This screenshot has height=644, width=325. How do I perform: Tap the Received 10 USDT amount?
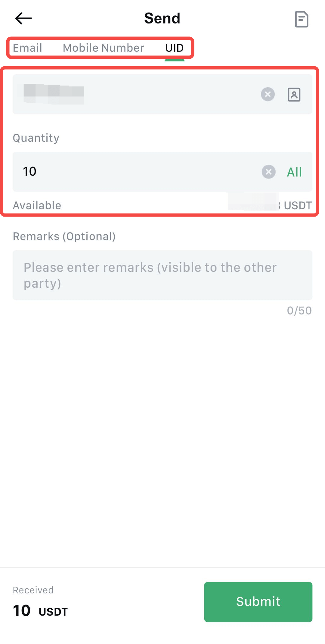tap(40, 611)
